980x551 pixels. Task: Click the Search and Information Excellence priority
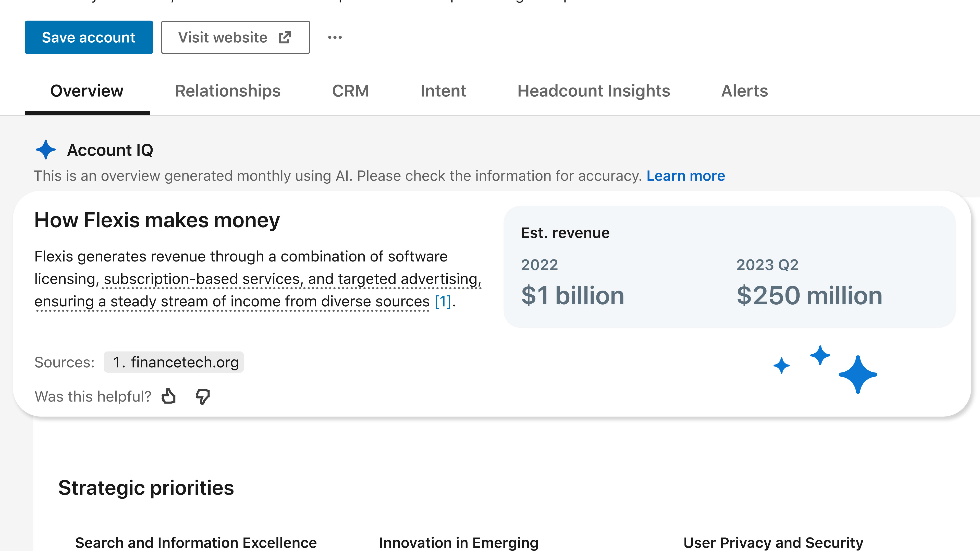click(x=196, y=542)
